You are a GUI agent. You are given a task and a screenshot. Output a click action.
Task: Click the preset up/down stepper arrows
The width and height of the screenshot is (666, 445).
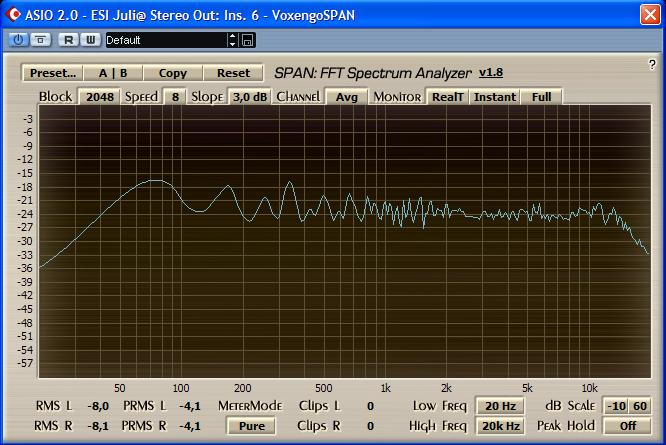coord(232,40)
